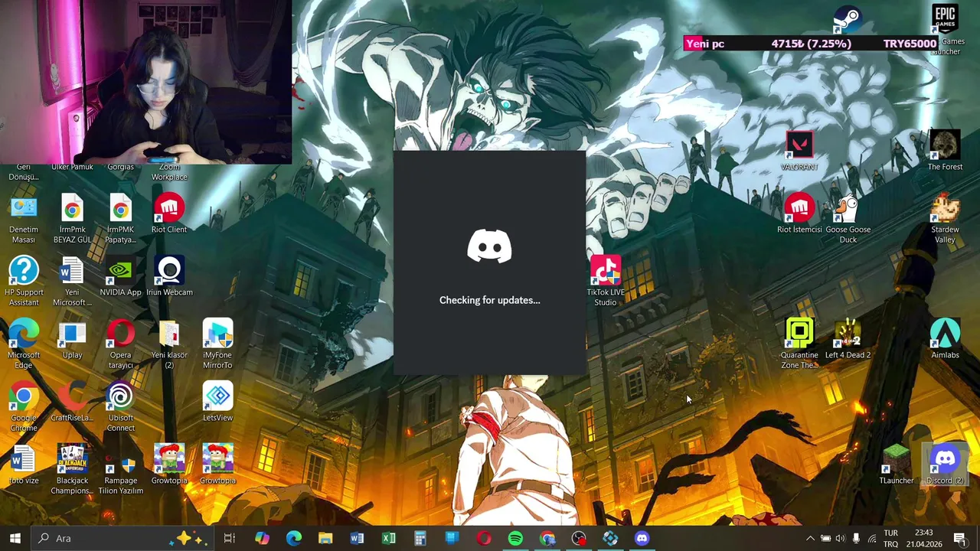Screen dimensions: 980x551
Task: Launch Stardew Valley from desktop
Action: (945, 219)
